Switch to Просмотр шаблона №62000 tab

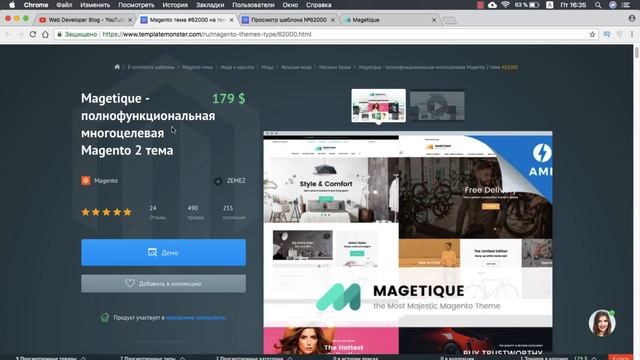[288, 20]
